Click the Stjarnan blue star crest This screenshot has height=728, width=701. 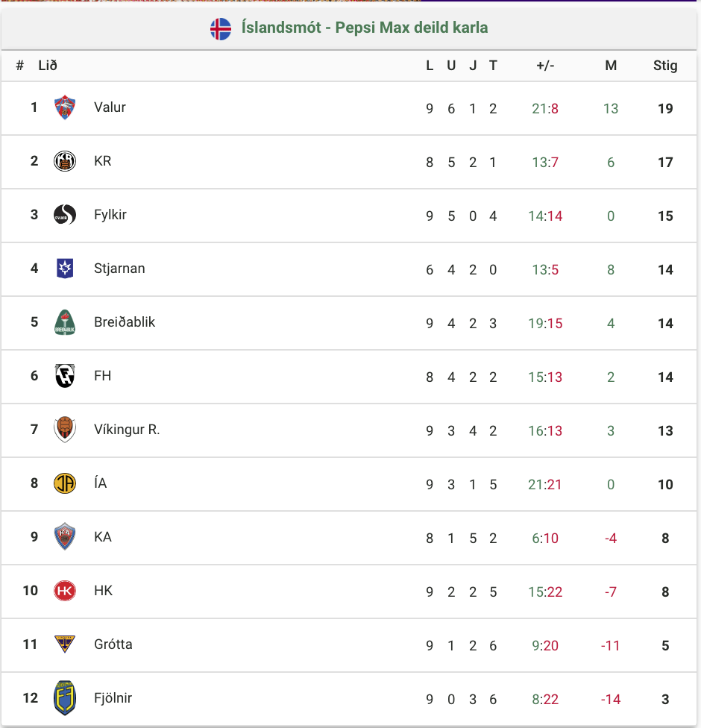pyautogui.click(x=65, y=269)
